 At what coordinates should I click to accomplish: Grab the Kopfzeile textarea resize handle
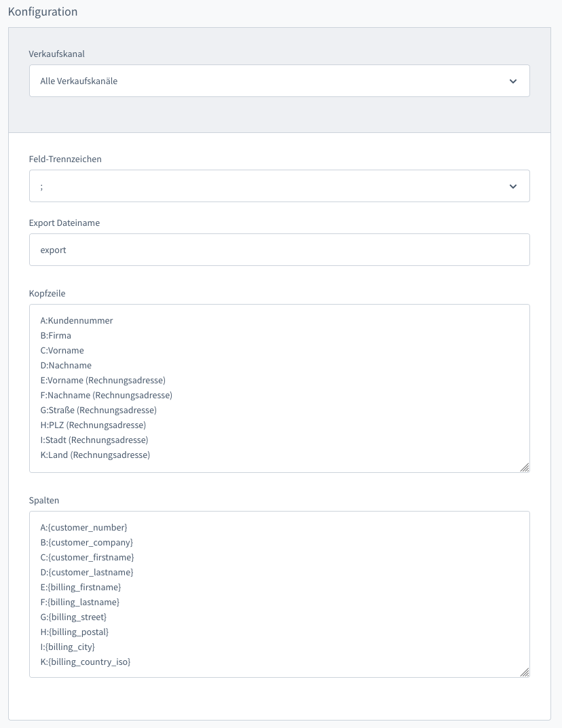coord(524,467)
